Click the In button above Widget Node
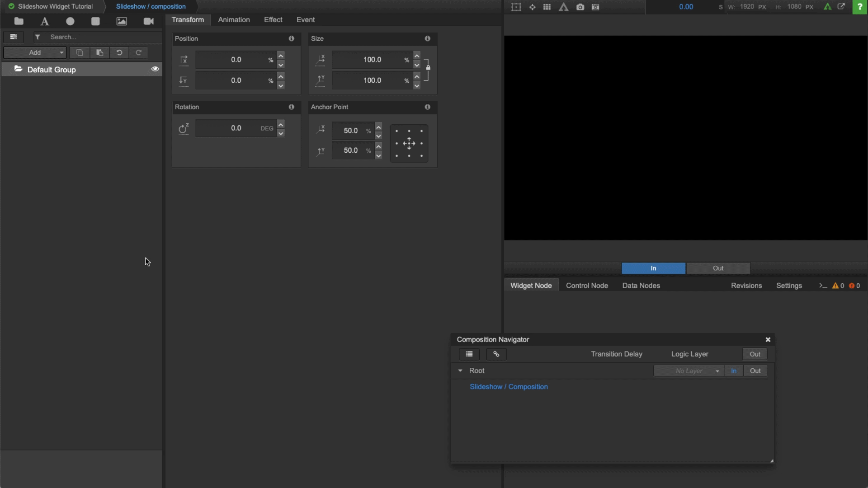 coord(653,268)
